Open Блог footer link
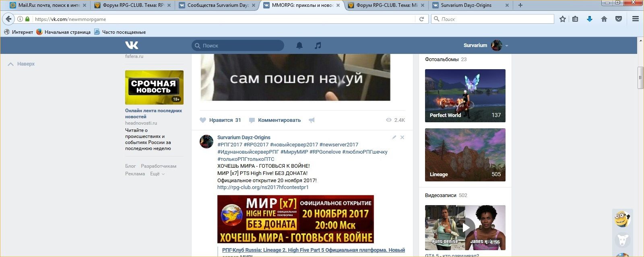The height and width of the screenshot is (257, 644). (x=130, y=166)
